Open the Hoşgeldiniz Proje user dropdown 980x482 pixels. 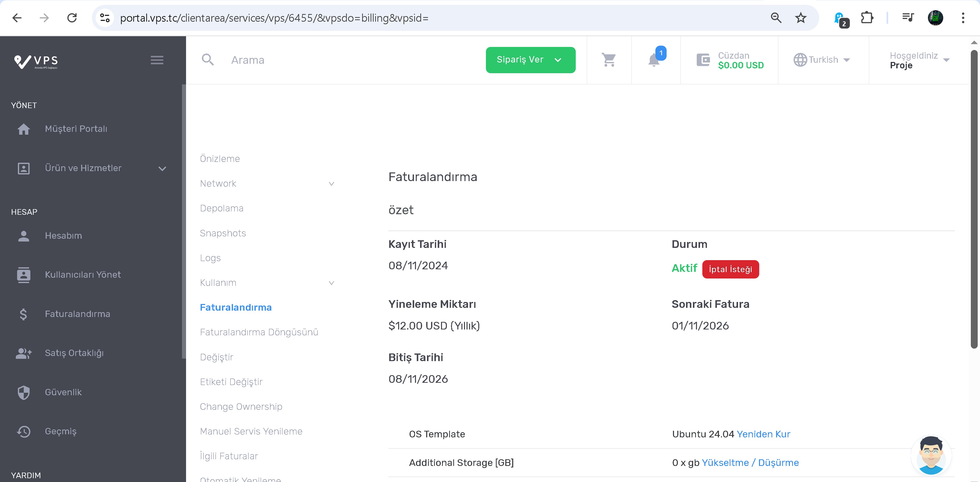tap(920, 60)
